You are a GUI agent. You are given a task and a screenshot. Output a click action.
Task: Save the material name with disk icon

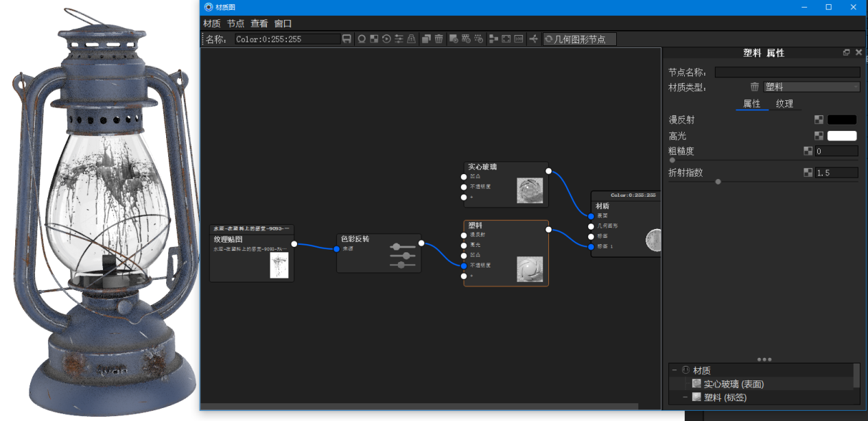[347, 39]
